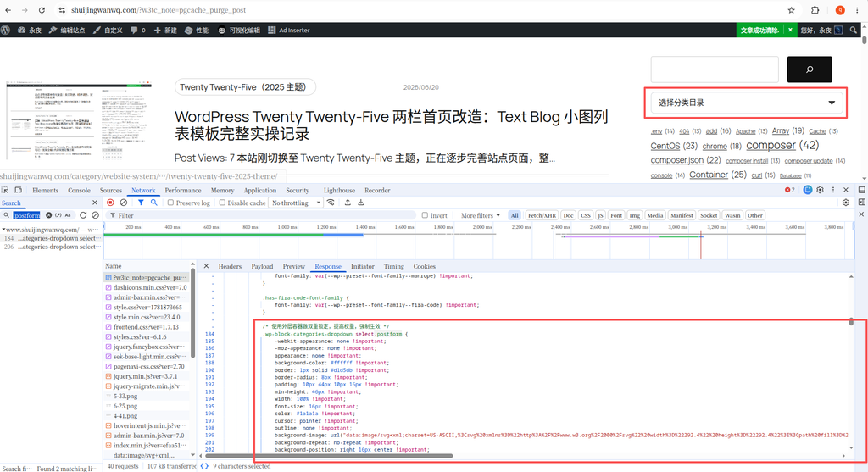This screenshot has height=472, width=868.
Task: Open the DevTools three-dot customize menu
Action: tap(833, 190)
